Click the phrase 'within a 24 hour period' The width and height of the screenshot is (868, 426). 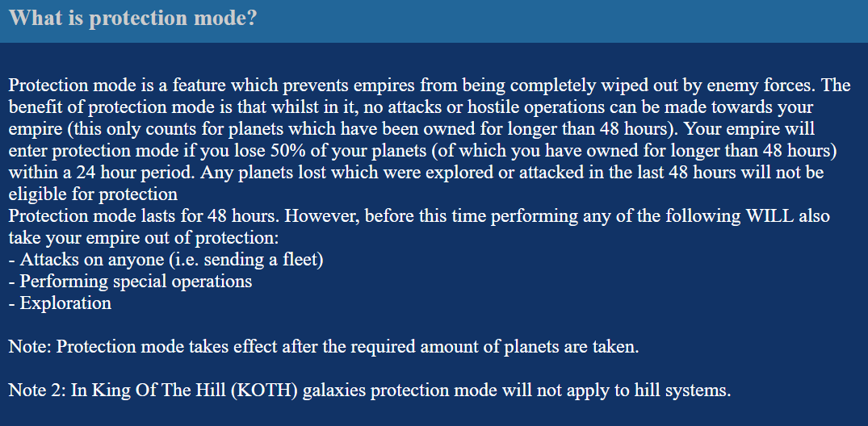103,173
